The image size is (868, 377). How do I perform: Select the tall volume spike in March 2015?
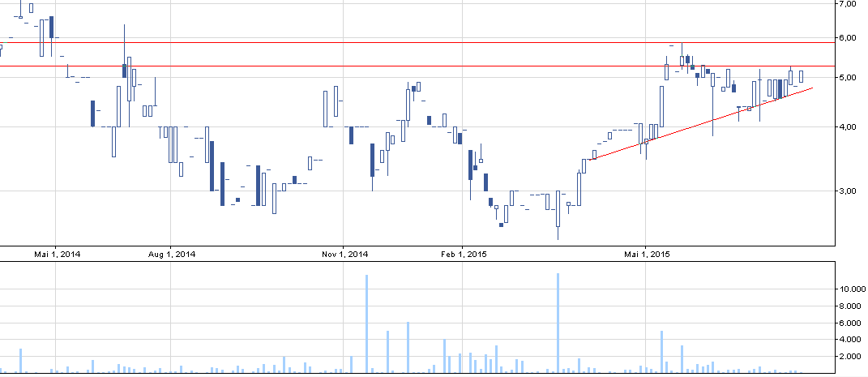[x=558, y=324]
